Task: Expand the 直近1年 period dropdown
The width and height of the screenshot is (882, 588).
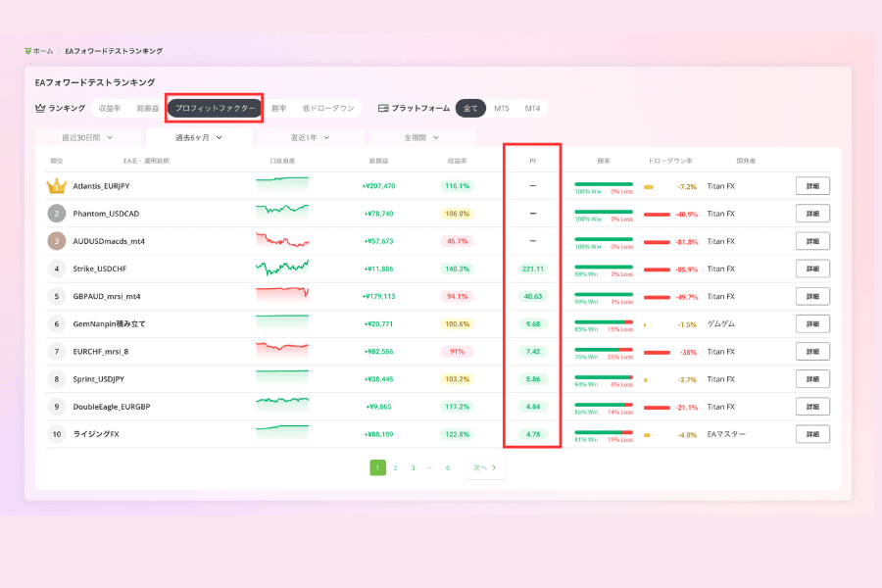Action: 311,138
